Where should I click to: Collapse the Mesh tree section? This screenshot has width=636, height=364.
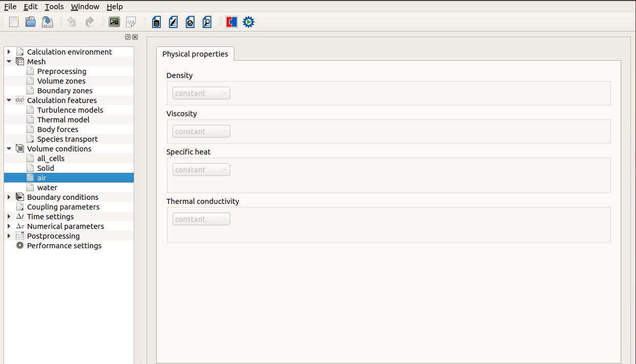point(9,62)
